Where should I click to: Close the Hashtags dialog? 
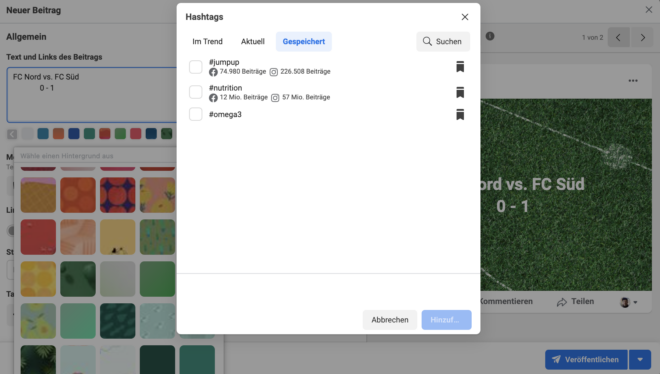tap(465, 17)
